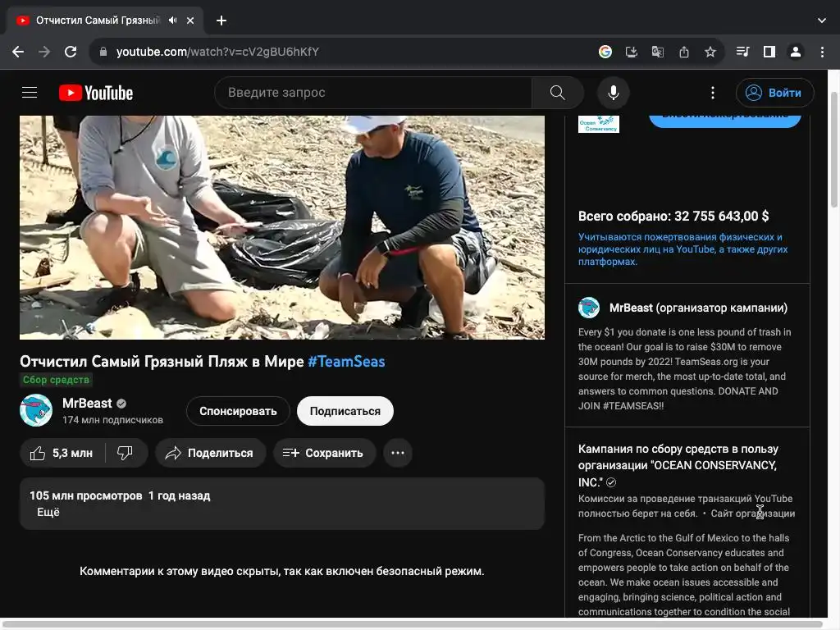Open the Google account icon in address bar
This screenshot has height=630, width=840.
pos(605,52)
